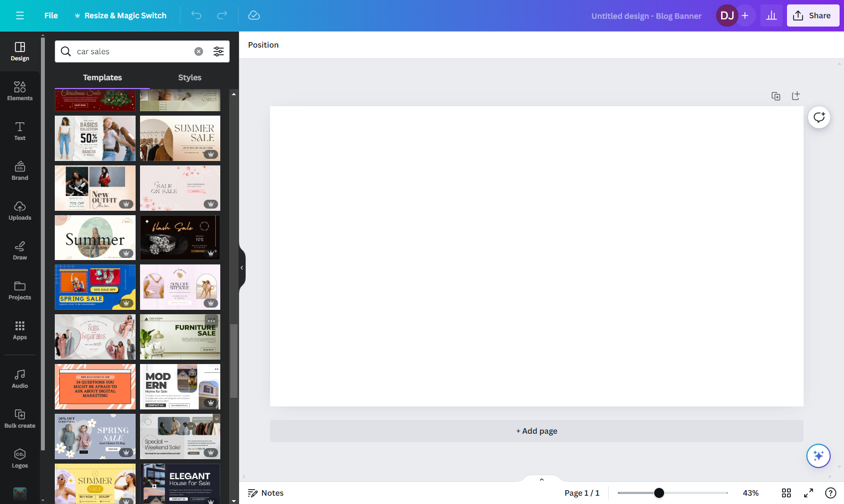This screenshot has height=504, width=844.
Task: Duplicate the current page
Action: (x=776, y=96)
